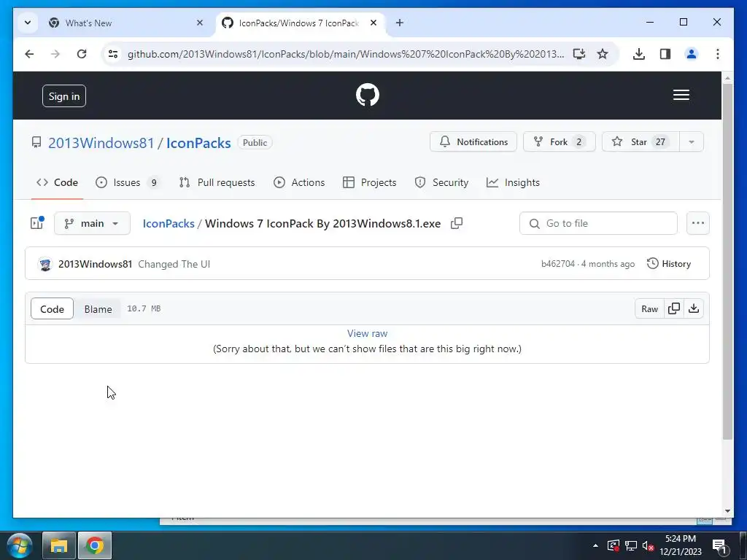Viewport: 747px width, 560px height.
Task: Show hidden system tray icons
Action: (x=595, y=545)
